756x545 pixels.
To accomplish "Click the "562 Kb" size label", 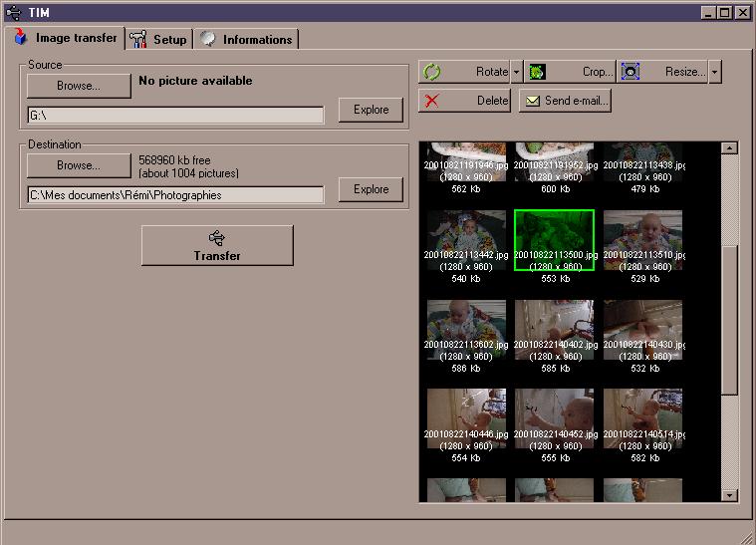I will coord(466,189).
